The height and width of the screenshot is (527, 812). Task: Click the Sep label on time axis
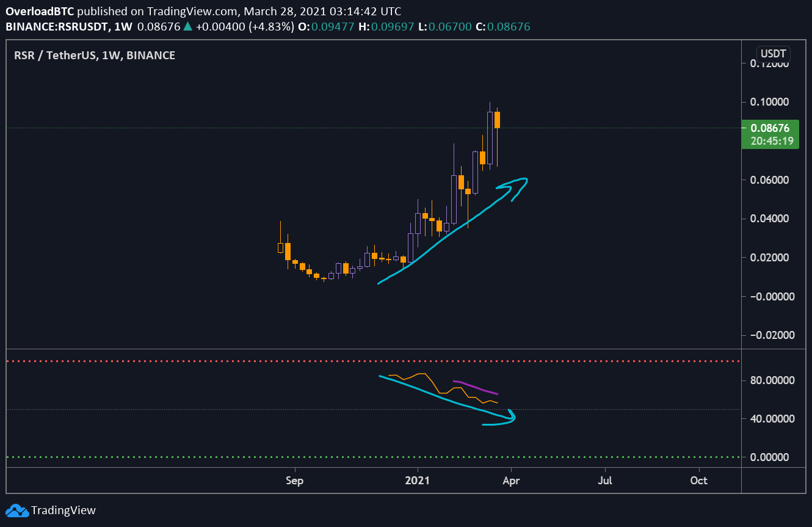tap(295, 481)
